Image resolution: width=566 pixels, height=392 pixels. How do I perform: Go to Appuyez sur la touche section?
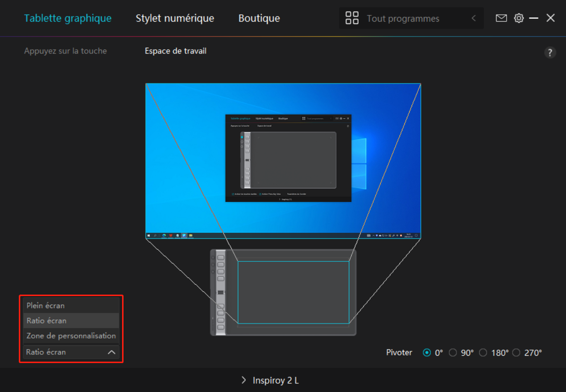coord(66,51)
